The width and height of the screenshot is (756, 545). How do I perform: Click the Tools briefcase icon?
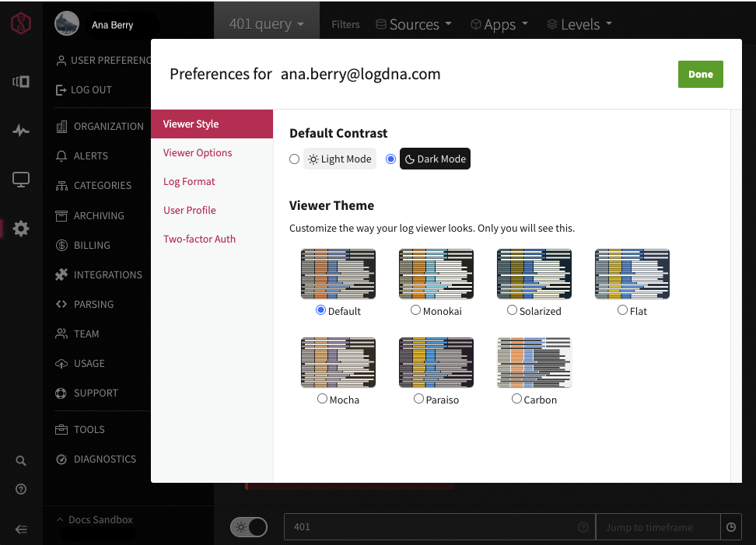[x=61, y=429]
